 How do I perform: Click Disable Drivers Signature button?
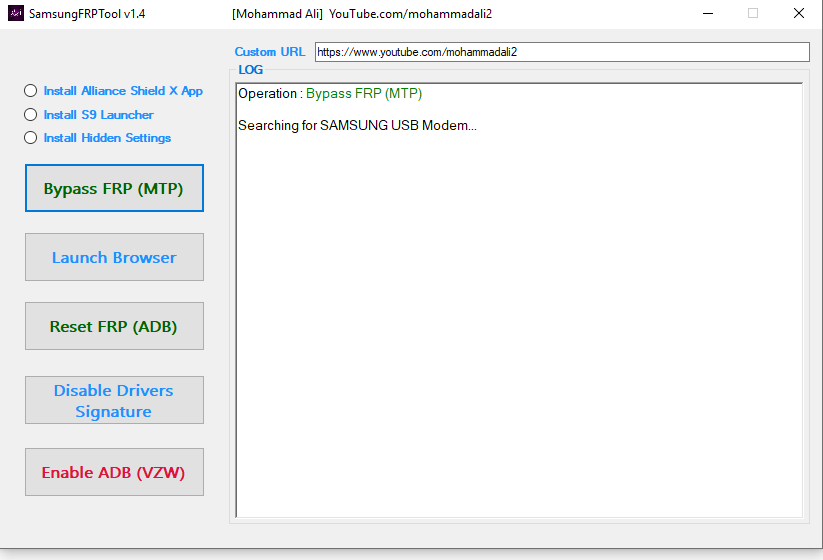pyautogui.click(x=114, y=400)
